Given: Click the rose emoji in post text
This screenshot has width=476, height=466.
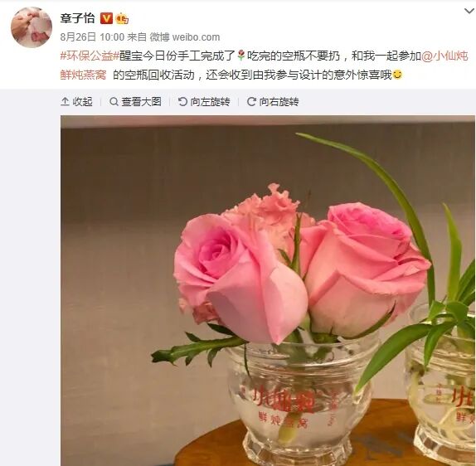Looking at the screenshot, I should (240, 56).
